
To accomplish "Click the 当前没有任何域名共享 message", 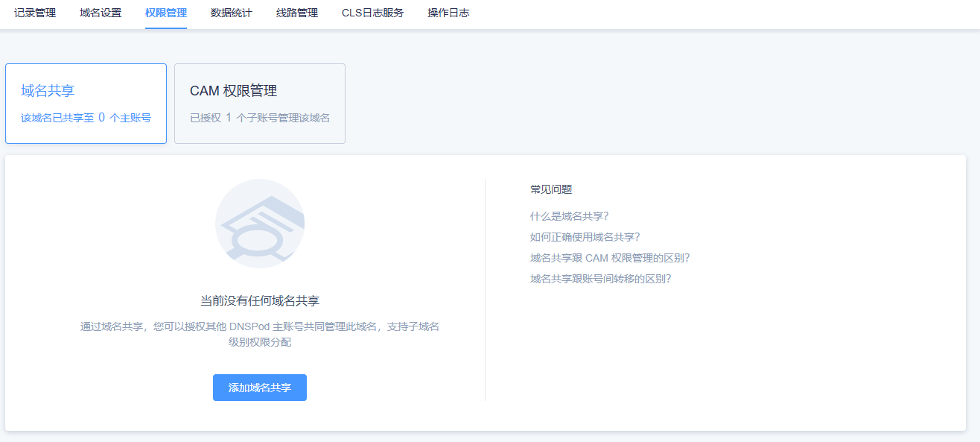I will [x=260, y=301].
